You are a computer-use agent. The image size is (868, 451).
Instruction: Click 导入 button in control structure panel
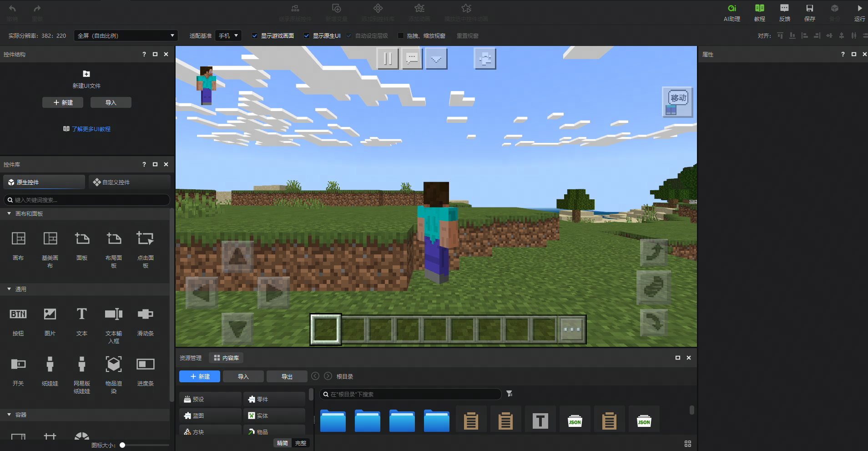[111, 102]
